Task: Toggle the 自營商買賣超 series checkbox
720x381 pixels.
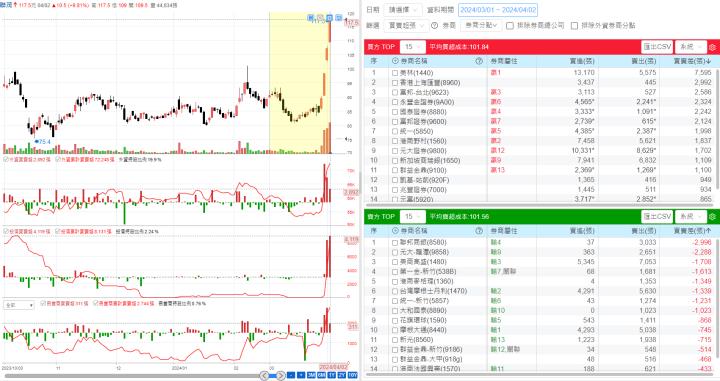Action: [x=43, y=303]
